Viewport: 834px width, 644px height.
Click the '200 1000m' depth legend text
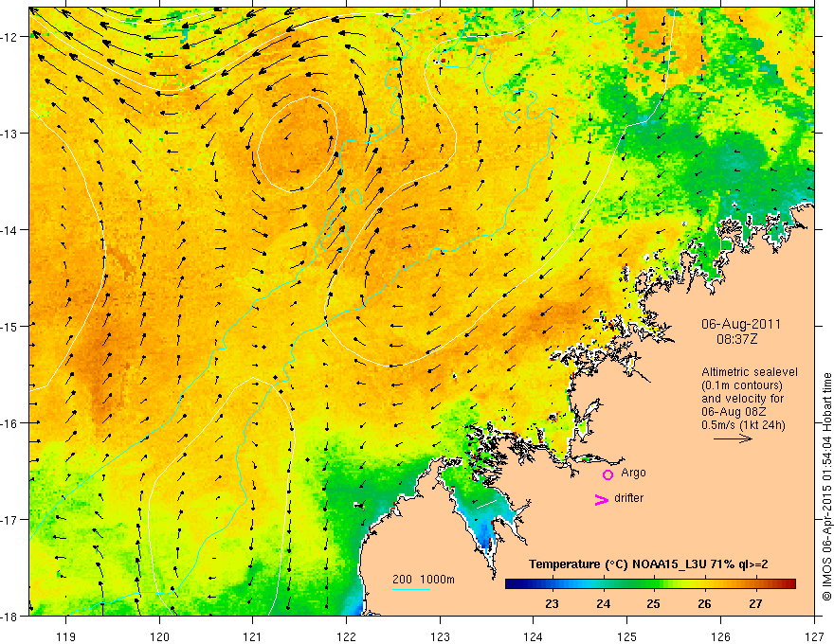[x=424, y=580]
